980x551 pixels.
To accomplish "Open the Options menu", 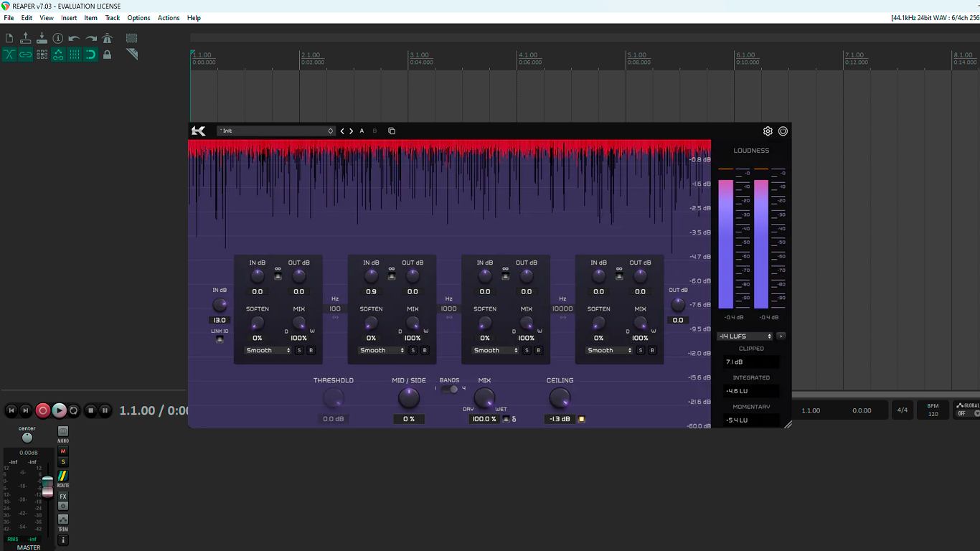I will [x=138, y=18].
